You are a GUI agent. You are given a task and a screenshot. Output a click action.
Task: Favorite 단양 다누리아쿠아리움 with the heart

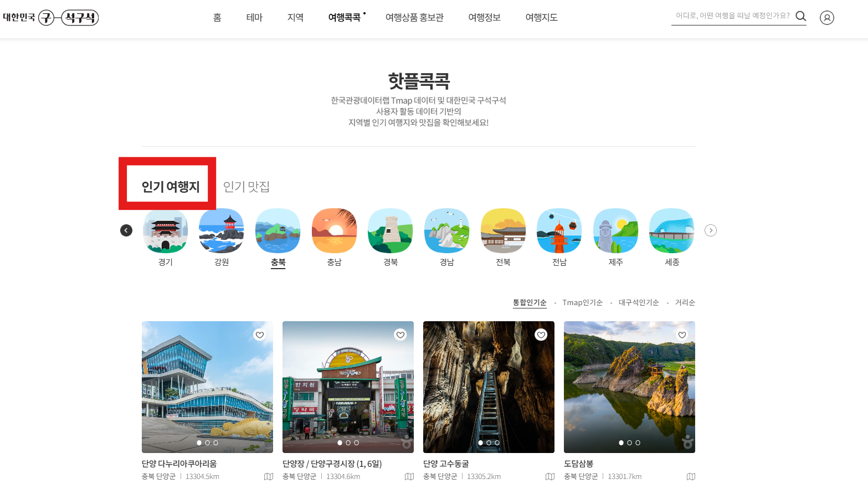point(259,335)
